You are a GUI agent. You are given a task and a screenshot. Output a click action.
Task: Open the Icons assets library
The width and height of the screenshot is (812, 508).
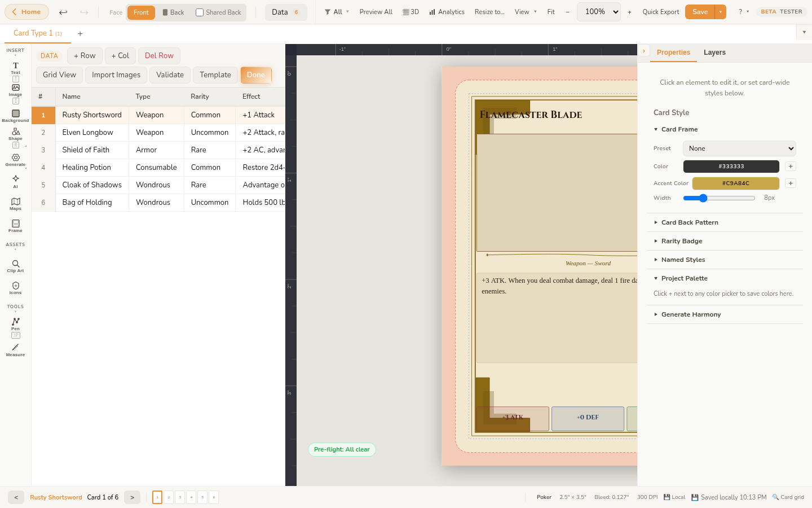click(x=15, y=288)
